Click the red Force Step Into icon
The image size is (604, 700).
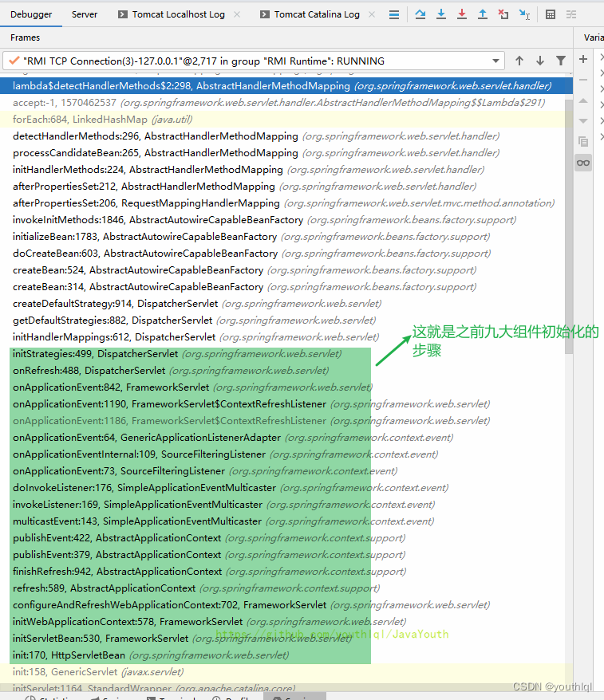tap(462, 14)
